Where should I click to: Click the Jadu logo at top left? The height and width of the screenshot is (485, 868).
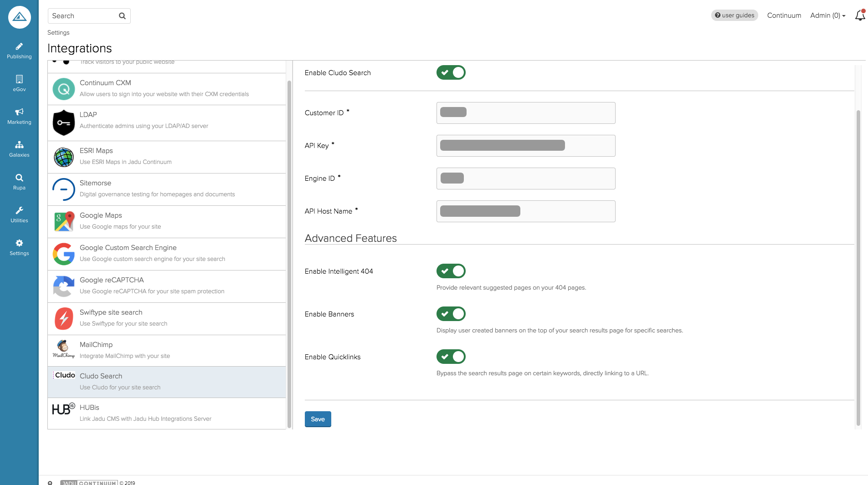pyautogui.click(x=19, y=17)
